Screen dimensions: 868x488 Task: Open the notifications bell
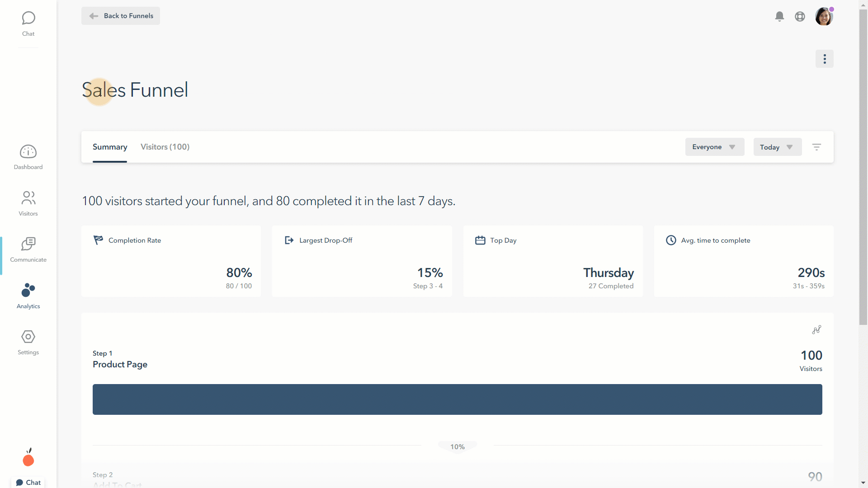779,16
